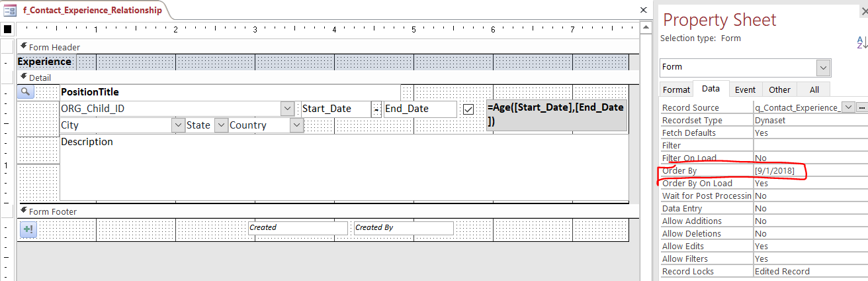Select the Wait for Post Processing property

click(x=707, y=196)
